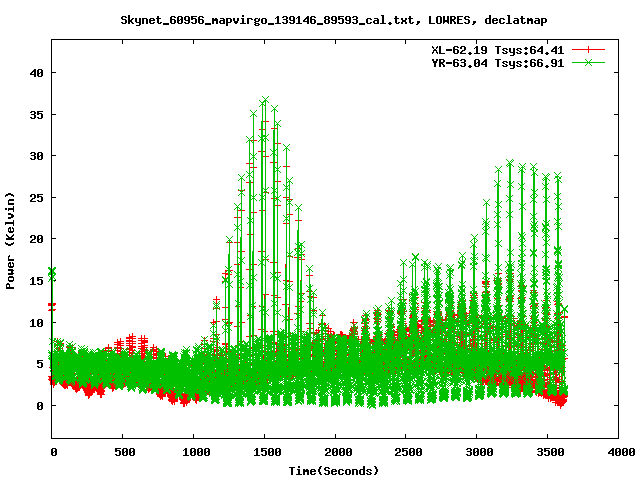Click the y-axis tick label 30
The image size is (640, 480).
(36, 156)
